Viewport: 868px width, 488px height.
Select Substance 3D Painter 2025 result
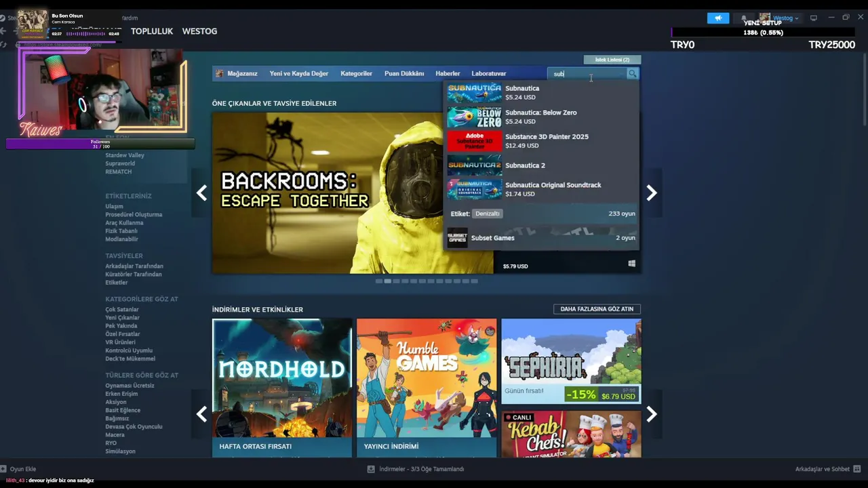[542, 141]
